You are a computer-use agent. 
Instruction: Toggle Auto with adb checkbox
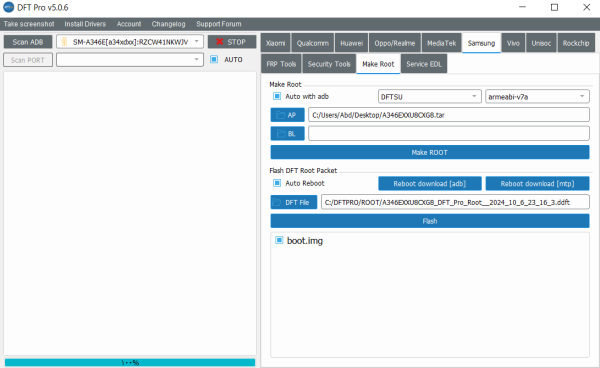[x=277, y=96]
